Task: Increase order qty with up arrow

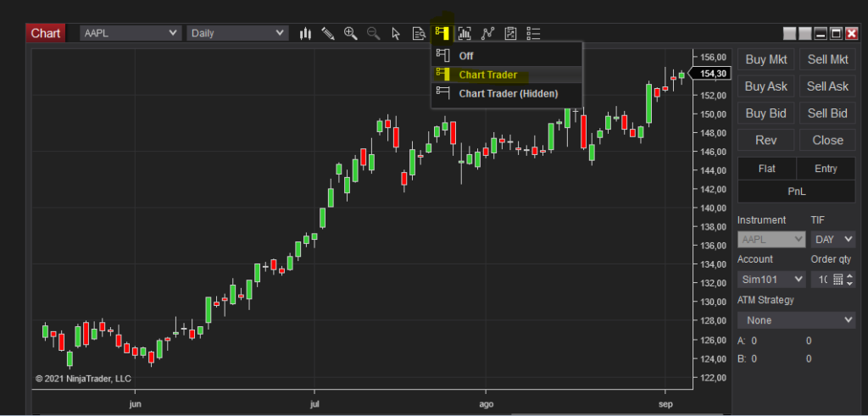Action: (x=849, y=276)
